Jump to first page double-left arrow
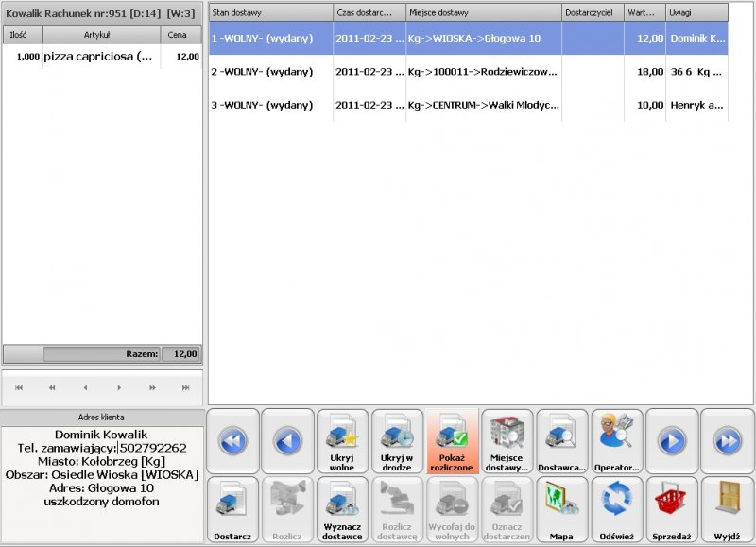The width and height of the screenshot is (756, 547). point(232,441)
